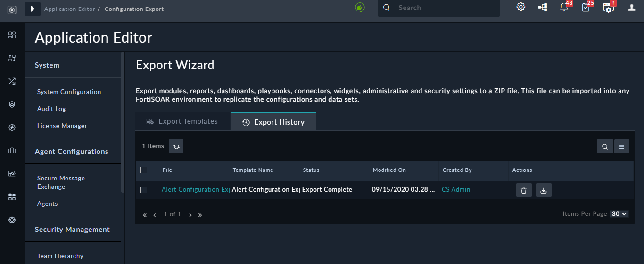
Task: Open the Dashboard grid icon in the sidebar
Action: (x=12, y=35)
